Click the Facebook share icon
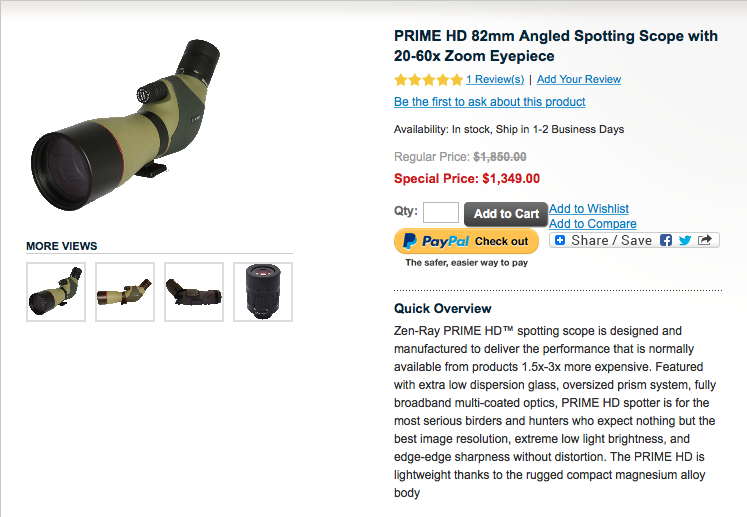This screenshot has width=747, height=517. tap(666, 240)
